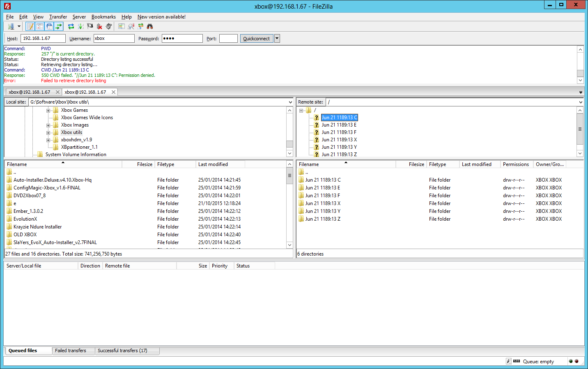Click question-mark icon beside Jun 21 1189:13 X
This screenshot has height=369, width=588.
point(316,140)
